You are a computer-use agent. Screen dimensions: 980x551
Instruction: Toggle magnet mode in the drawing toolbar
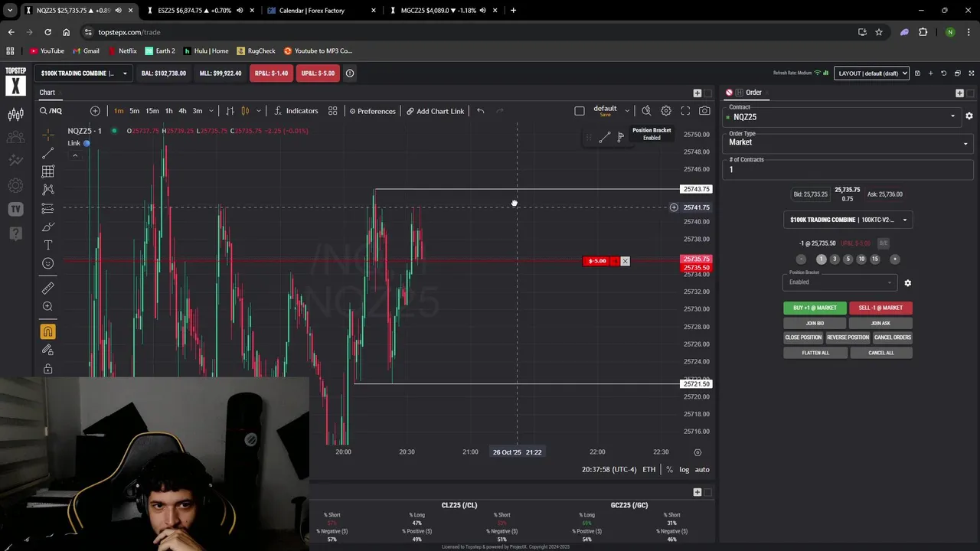pos(47,331)
